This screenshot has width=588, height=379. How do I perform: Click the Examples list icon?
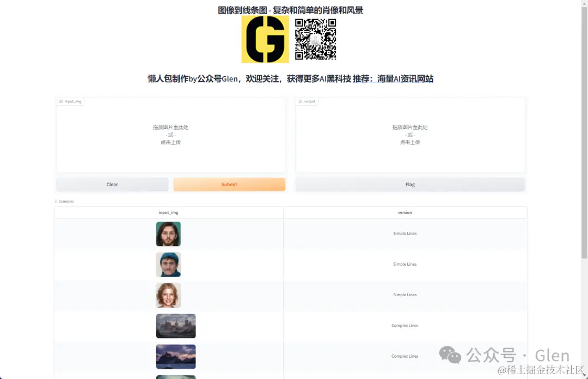[x=56, y=201]
